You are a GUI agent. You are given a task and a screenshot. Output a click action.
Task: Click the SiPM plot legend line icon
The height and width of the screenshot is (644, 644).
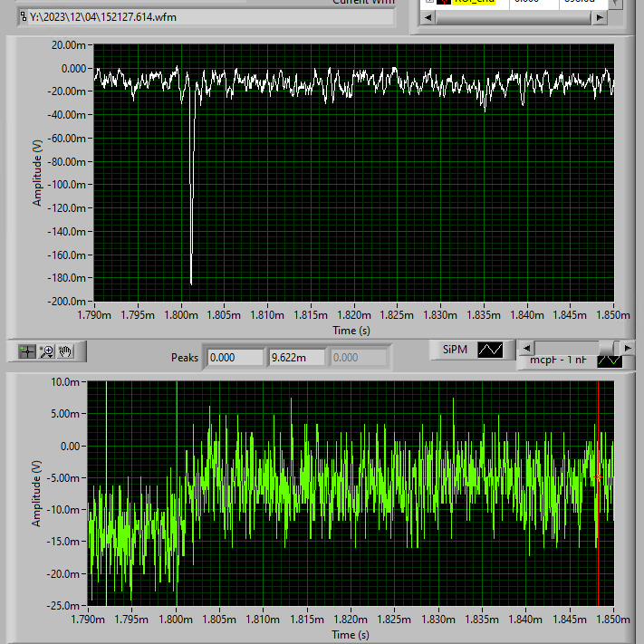point(490,349)
